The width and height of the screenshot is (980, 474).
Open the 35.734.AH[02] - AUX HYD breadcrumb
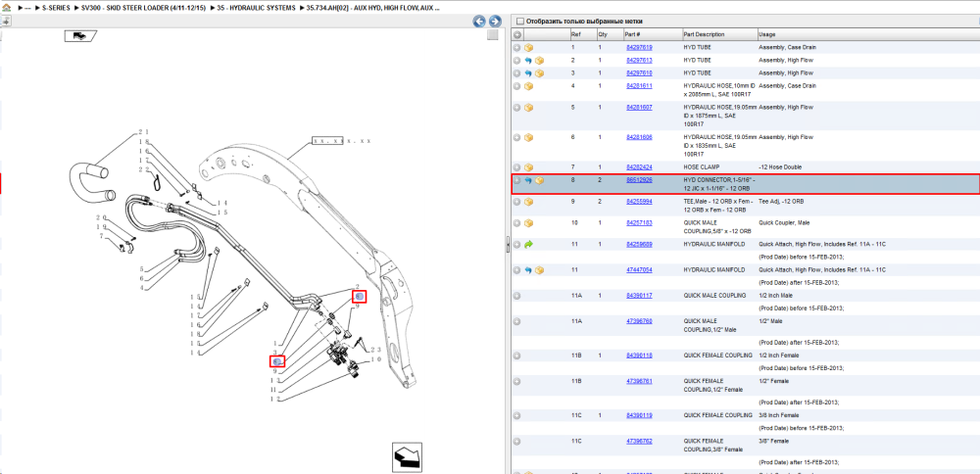(x=373, y=9)
